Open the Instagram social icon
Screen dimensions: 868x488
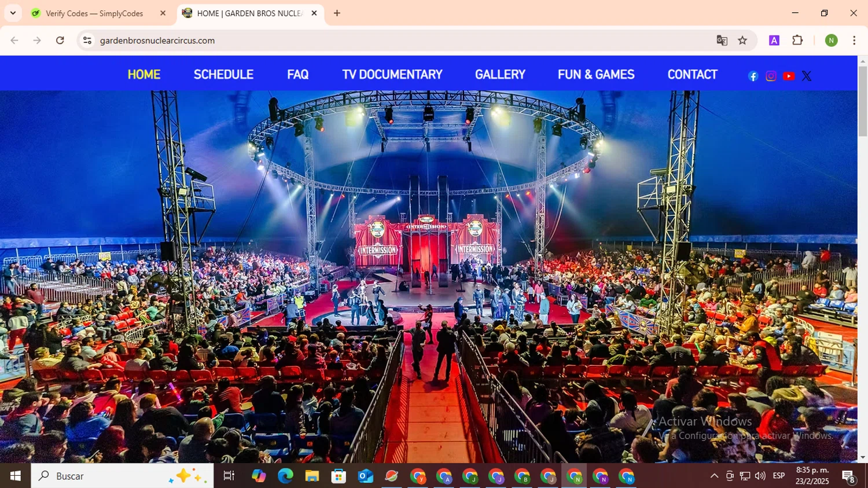click(x=771, y=76)
